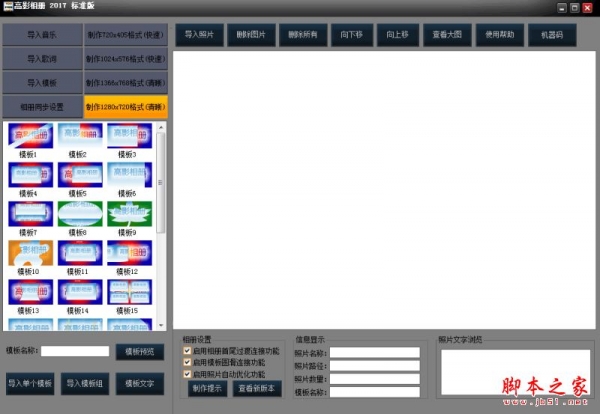Select template thumbnail 模板4

point(31,175)
